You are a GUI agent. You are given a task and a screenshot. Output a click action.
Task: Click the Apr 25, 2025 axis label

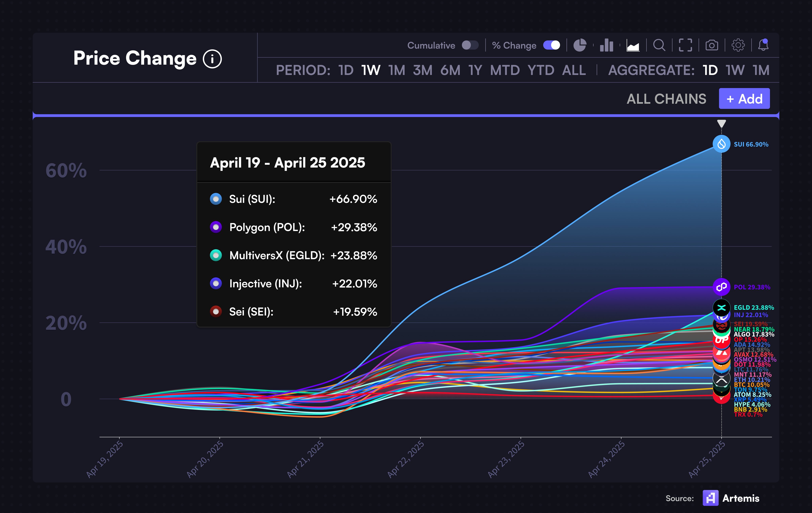tap(707, 459)
